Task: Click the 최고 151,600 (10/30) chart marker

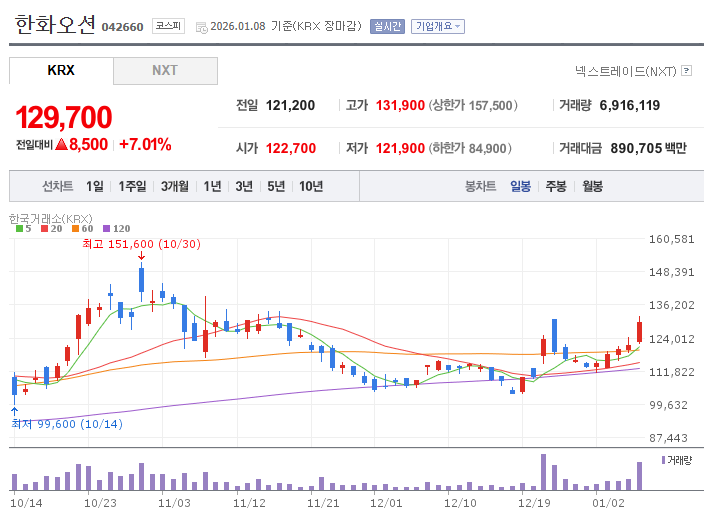Action: click(141, 244)
